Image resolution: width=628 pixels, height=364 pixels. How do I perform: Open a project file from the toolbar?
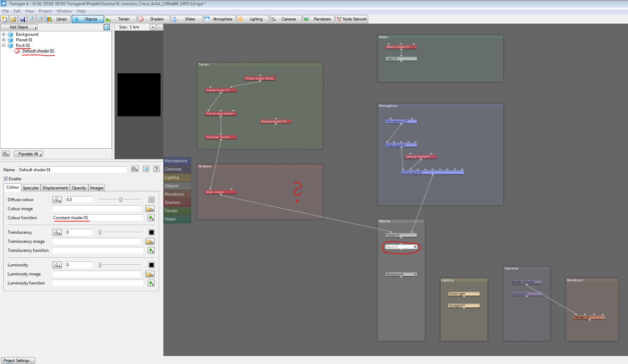[x=14, y=19]
